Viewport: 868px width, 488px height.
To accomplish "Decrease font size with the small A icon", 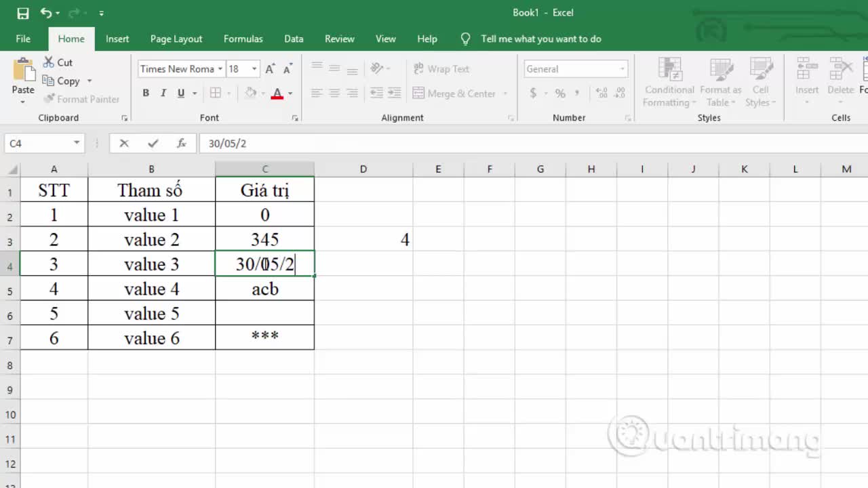I will coord(288,68).
